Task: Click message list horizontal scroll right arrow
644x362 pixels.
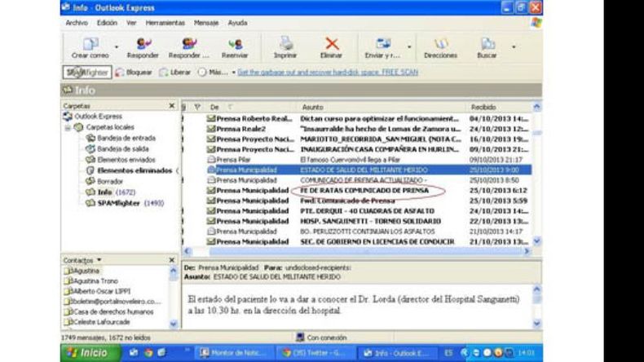Action: (527, 251)
